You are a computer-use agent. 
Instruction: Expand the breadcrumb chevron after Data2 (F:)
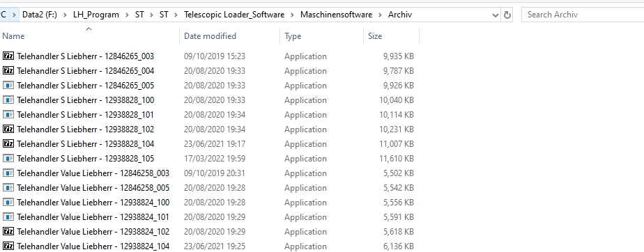[65, 15]
